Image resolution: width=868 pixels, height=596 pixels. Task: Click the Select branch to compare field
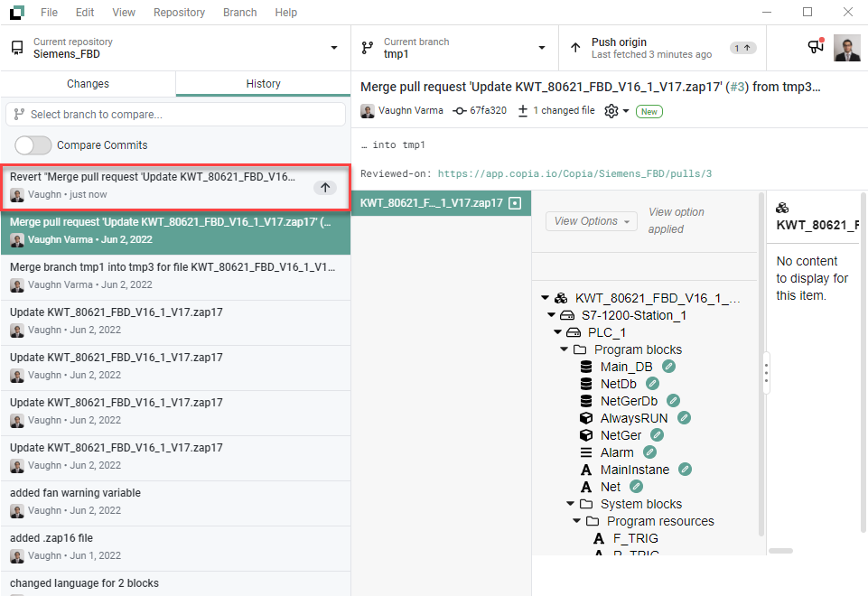[175, 115]
